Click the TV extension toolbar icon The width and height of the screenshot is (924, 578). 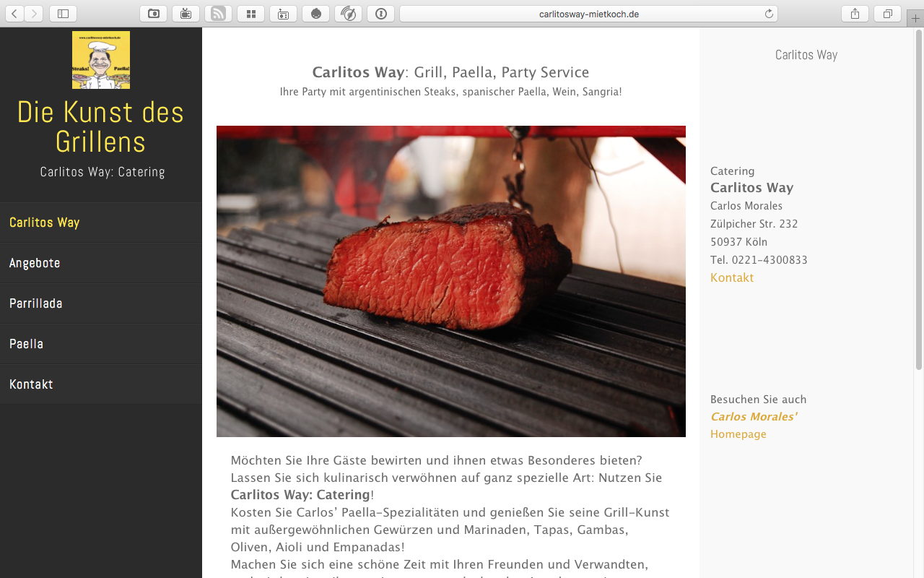(186, 14)
